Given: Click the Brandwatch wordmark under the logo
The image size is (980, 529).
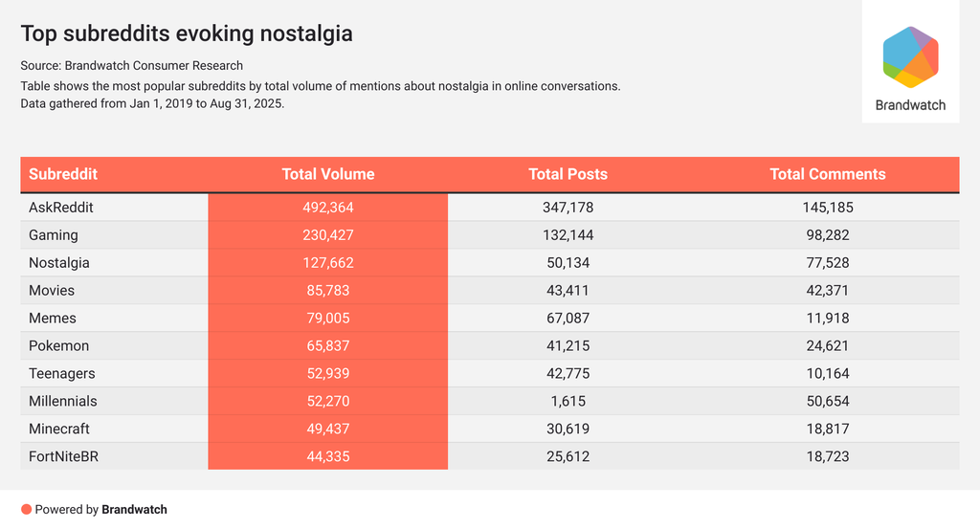Looking at the screenshot, I should coord(910,105).
